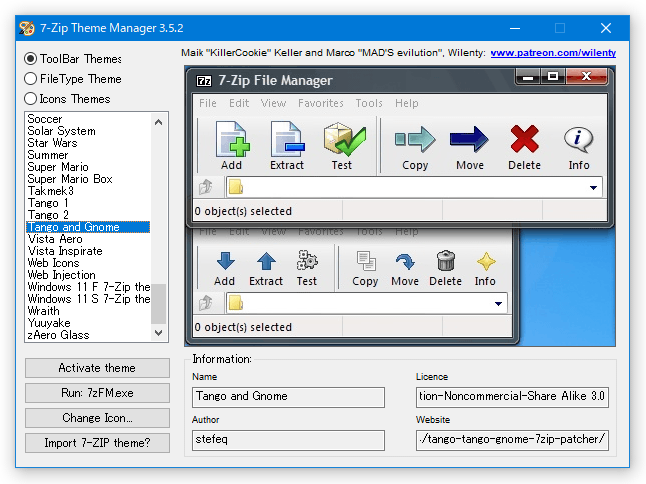This screenshot has width=646, height=484.
Task: Click the blue up-arrow Extract icon in lower preview
Action: (x=266, y=261)
